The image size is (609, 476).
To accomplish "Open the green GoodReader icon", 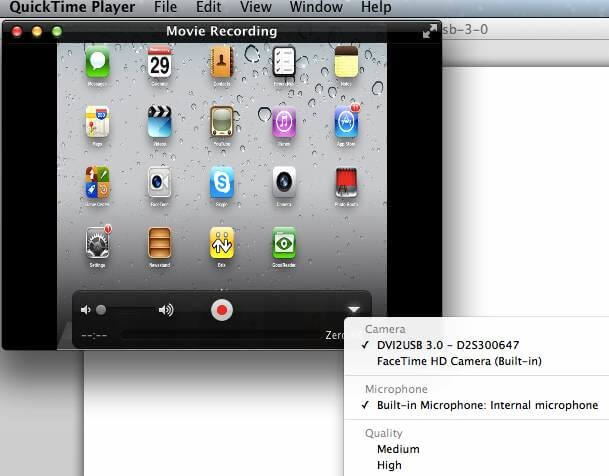I will 284,243.
